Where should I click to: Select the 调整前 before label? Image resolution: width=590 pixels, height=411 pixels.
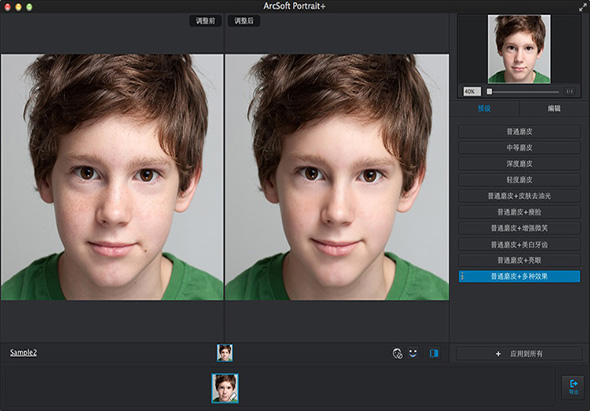205,21
